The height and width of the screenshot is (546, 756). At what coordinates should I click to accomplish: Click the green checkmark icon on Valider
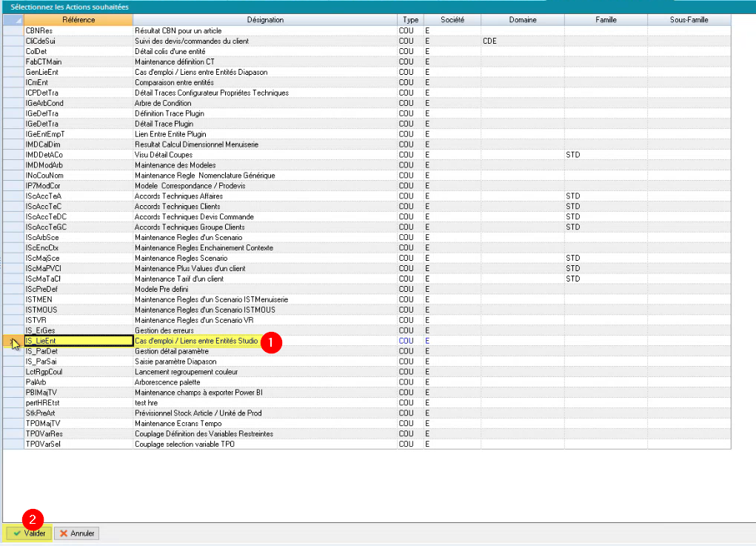tap(16, 533)
